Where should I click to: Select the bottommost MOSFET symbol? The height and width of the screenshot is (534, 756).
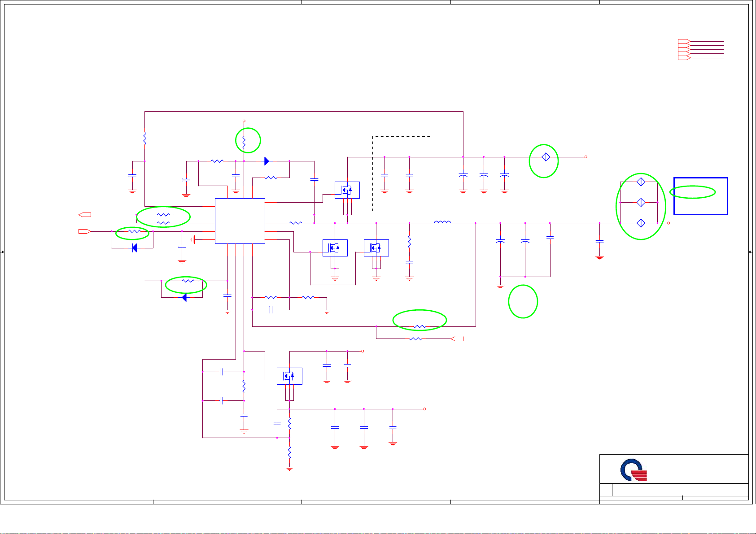289,376
